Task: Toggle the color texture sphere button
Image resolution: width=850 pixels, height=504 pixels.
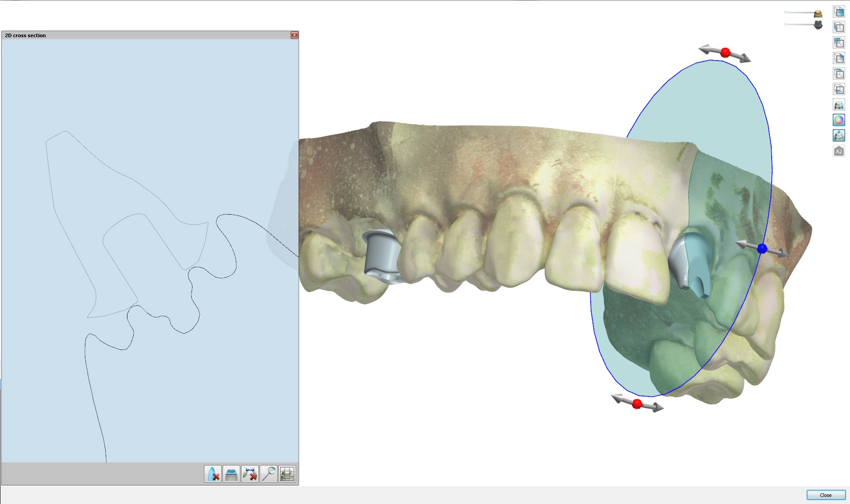Action: click(x=838, y=120)
